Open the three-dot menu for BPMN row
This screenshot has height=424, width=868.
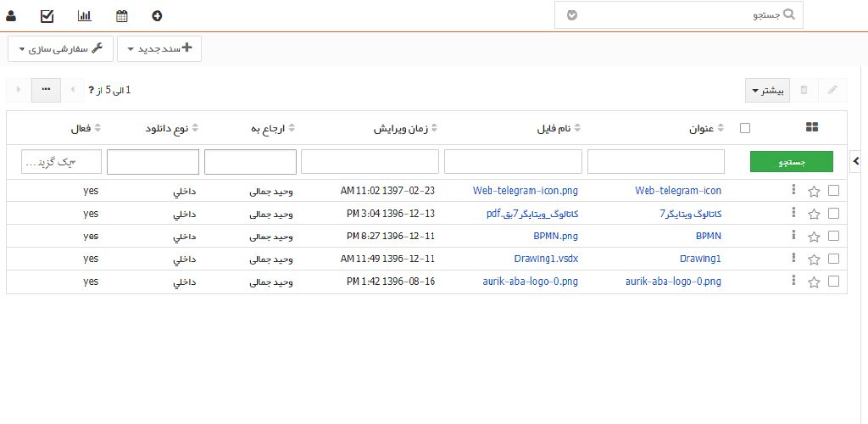(x=794, y=236)
